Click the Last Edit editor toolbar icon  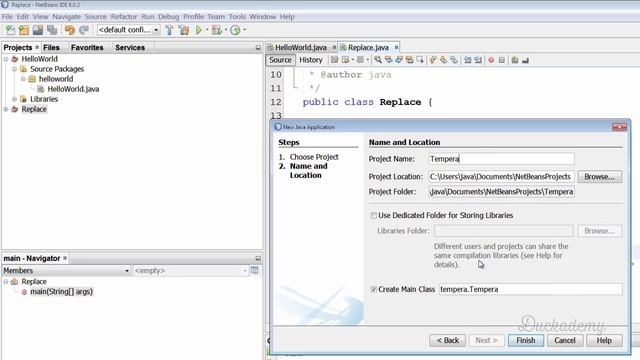pyautogui.click(x=334, y=60)
